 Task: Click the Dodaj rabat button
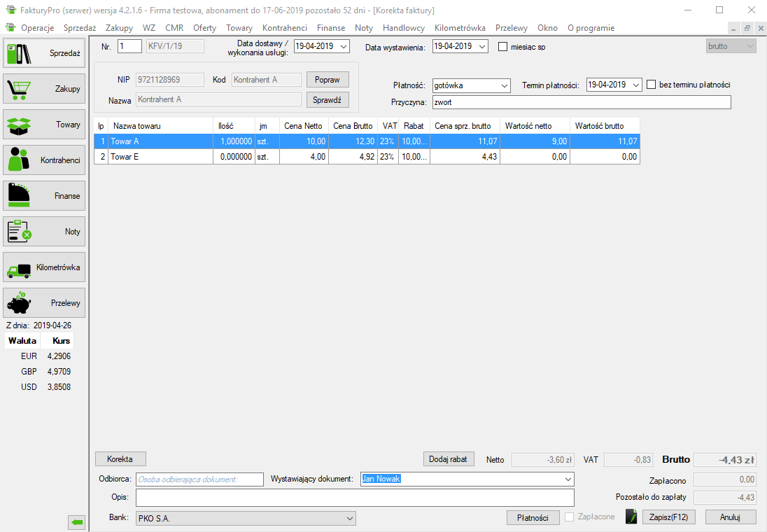click(x=449, y=459)
